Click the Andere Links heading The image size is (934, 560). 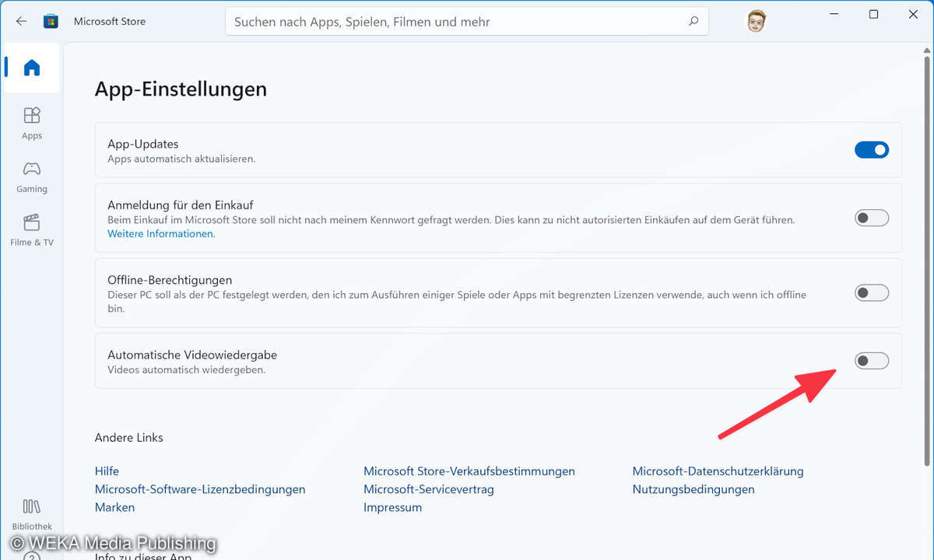129,438
